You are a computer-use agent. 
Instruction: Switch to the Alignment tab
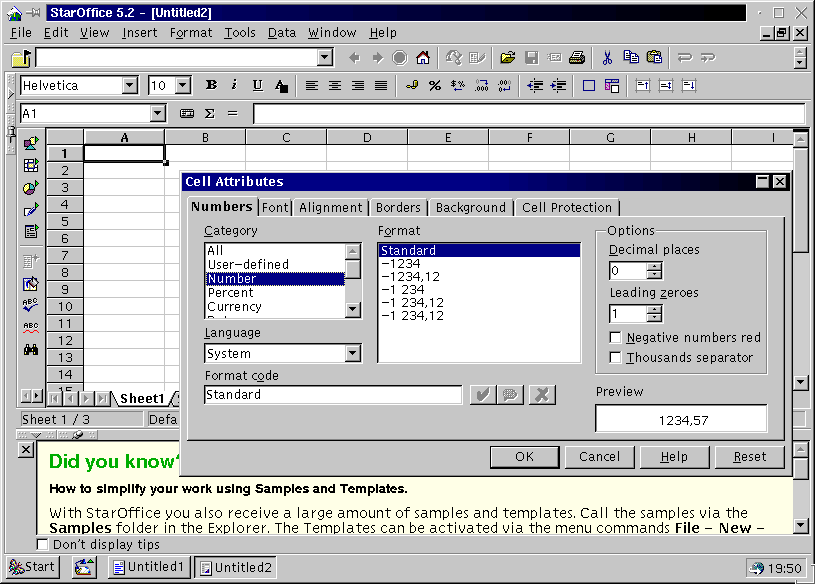click(x=331, y=207)
